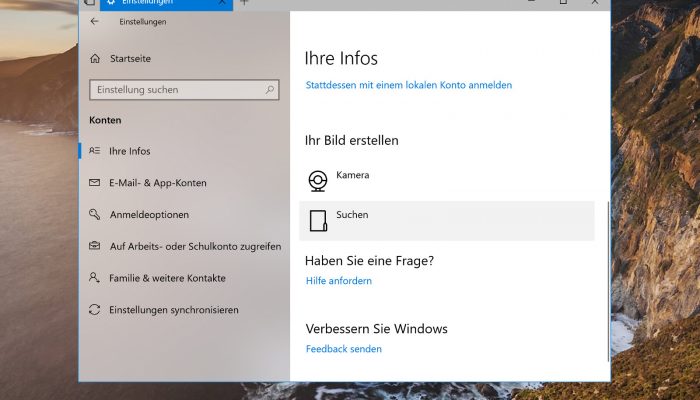Click the Ihre Infos sidebar icon
700x400 pixels.
coord(94,151)
